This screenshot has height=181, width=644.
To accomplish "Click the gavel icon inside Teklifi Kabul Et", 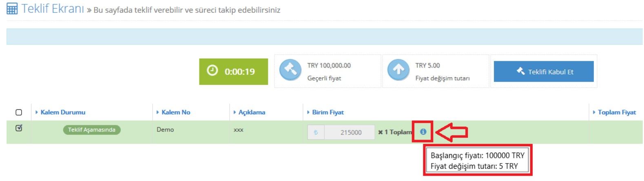I will coord(520,71).
